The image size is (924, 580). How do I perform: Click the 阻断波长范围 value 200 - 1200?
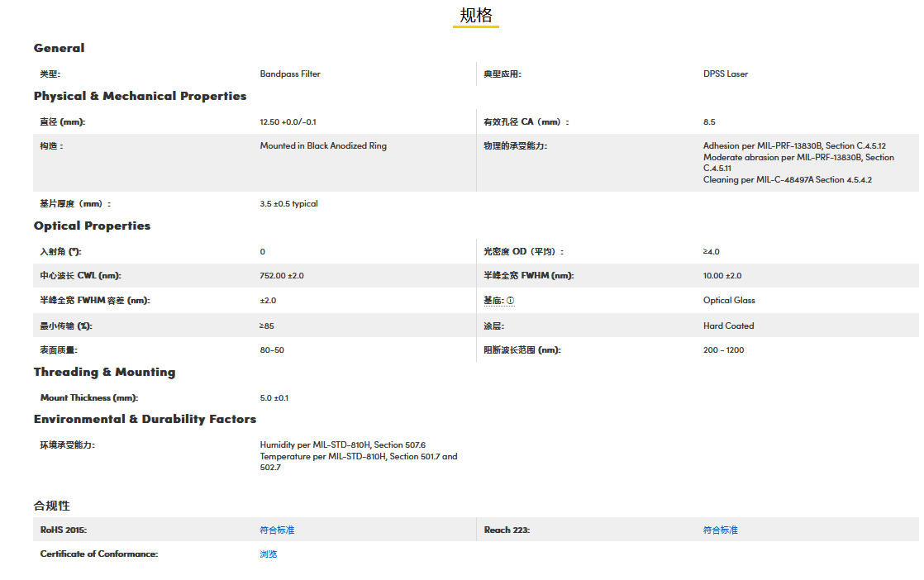coord(723,350)
